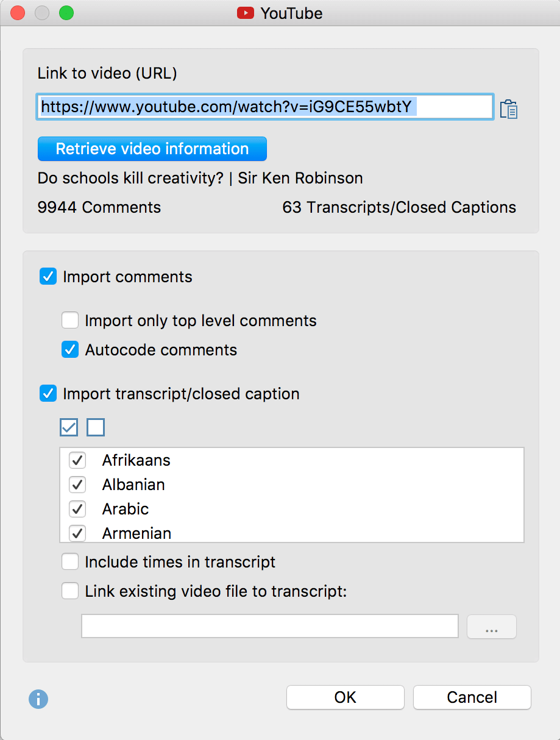The height and width of the screenshot is (740, 560).
Task: Click the deselect-all languages empty box icon
Action: click(96, 427)
